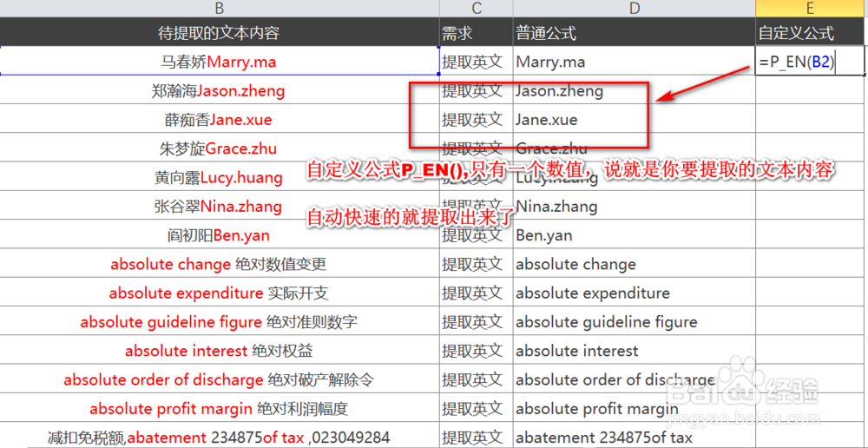Screen dimensions: 868x448
Task: Select column C header
Action: click(x=477, y=9)
